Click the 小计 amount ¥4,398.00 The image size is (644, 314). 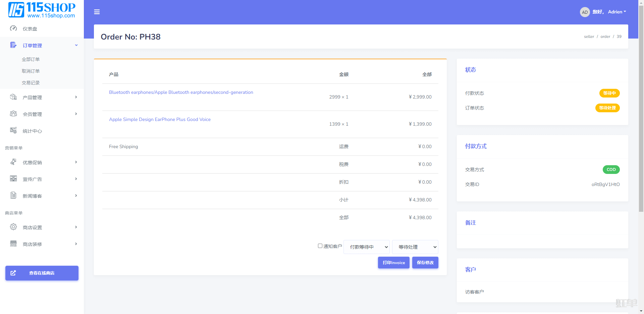[420, 200]
